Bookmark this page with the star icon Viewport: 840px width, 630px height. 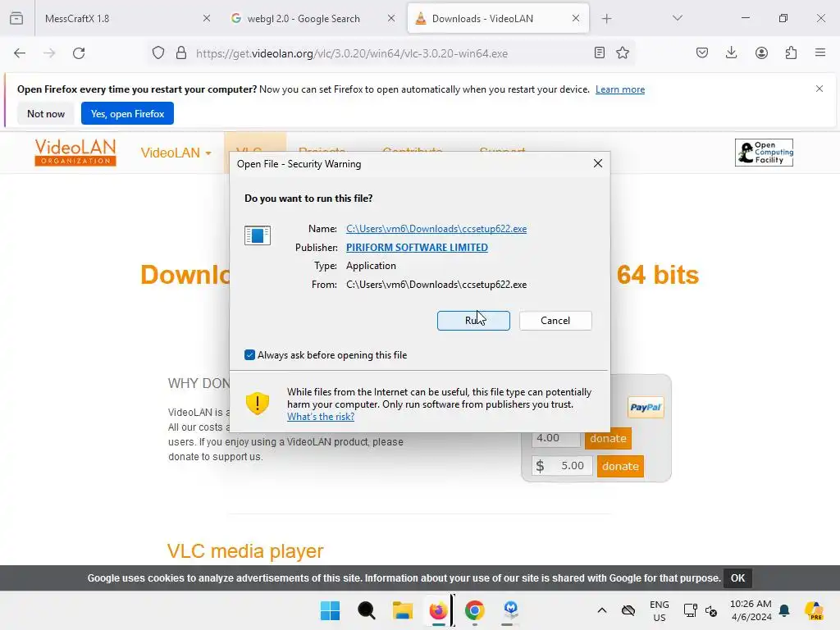623,52
